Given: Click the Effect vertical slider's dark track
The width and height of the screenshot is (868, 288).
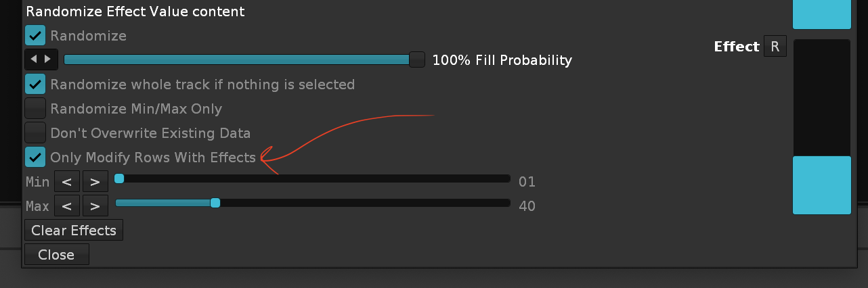Looking at the screenshot, I should (821, 98).
